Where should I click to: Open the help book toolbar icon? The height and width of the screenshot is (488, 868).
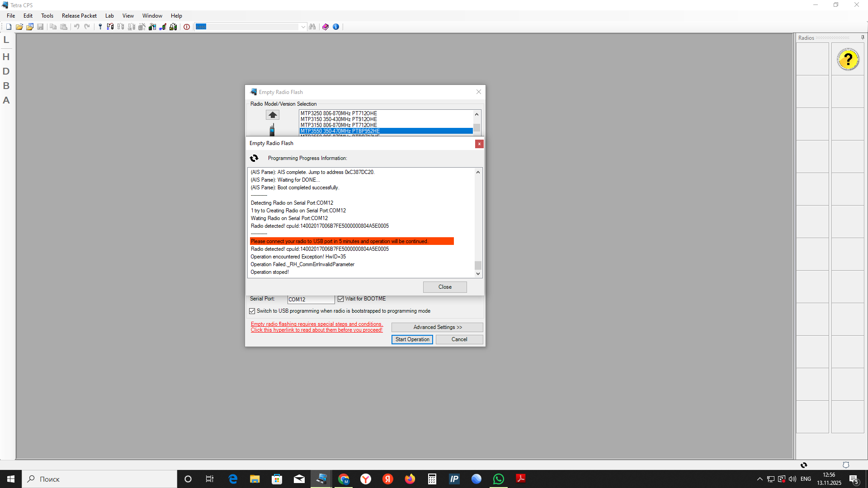325,27
